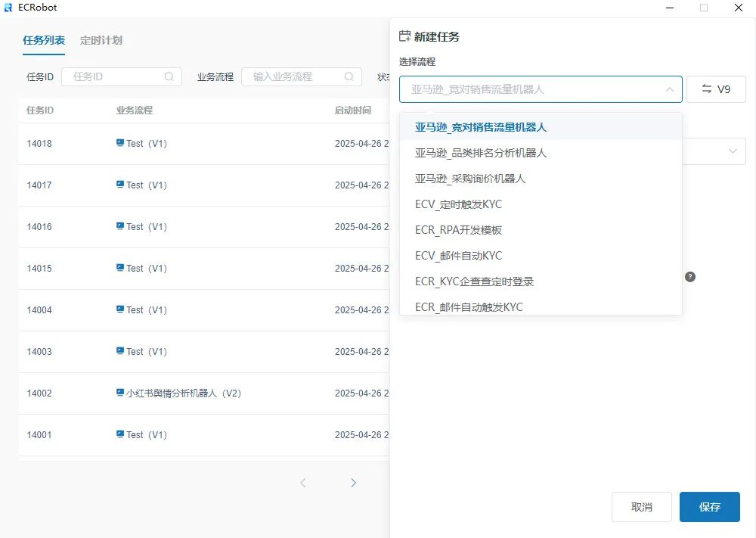Focus the 任务ID search input field
This screenshot has width=756, height=538.
[115, 76]
